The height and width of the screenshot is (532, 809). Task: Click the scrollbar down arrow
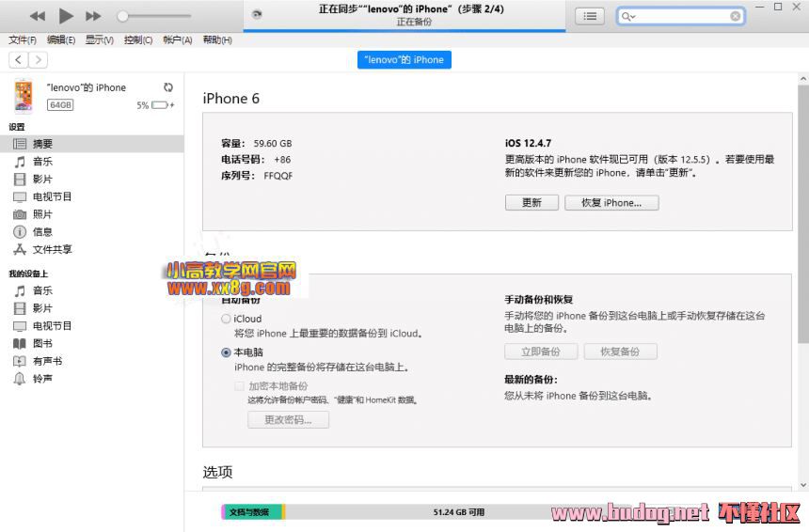802,485
